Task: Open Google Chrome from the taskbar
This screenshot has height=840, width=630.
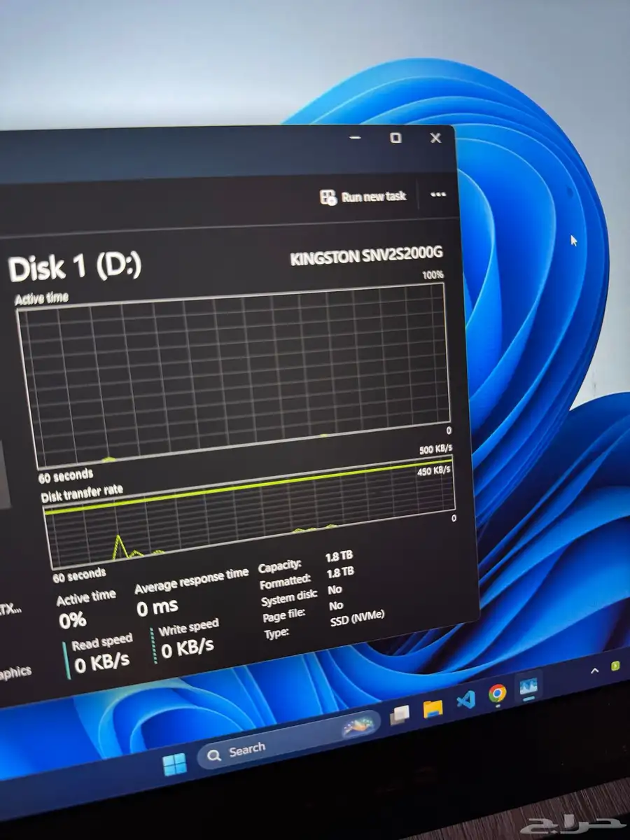Action: [x=497, y=694]
